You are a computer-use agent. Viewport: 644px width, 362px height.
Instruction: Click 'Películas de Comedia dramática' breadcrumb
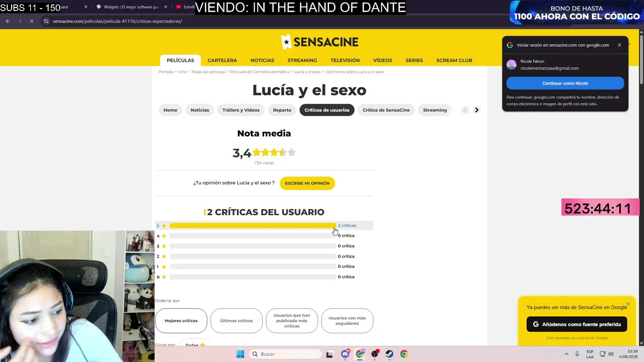click(x=260, y=72)
